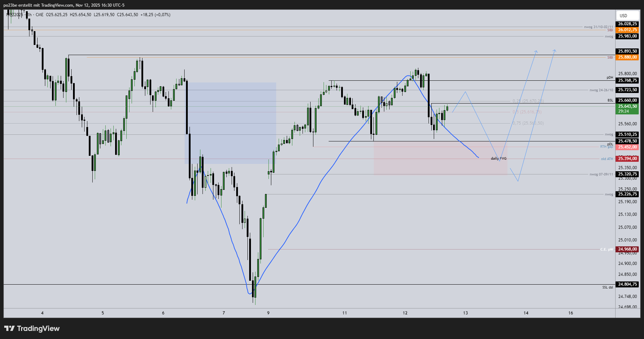Image resolution: width=644 pixels, height=339 pixels.
Task: Click the 1h CME symbol legend
Action: [35, 15]
